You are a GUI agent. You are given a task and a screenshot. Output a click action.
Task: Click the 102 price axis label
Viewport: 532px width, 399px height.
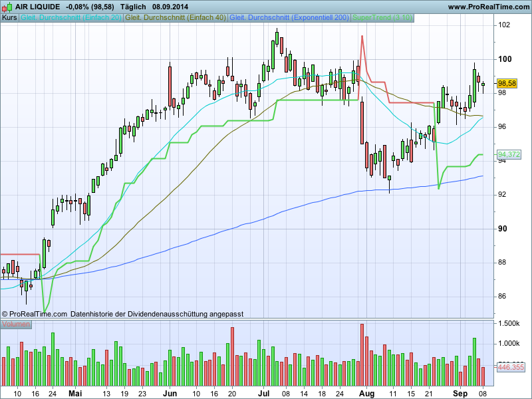(x=504, y=25)
